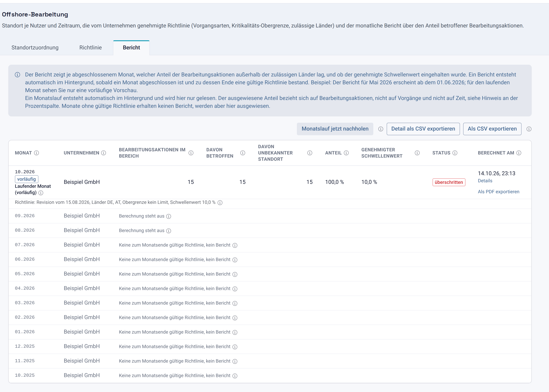
Task: Click info icon in the 04.2026 row
Action: click(x=235, y=289)
